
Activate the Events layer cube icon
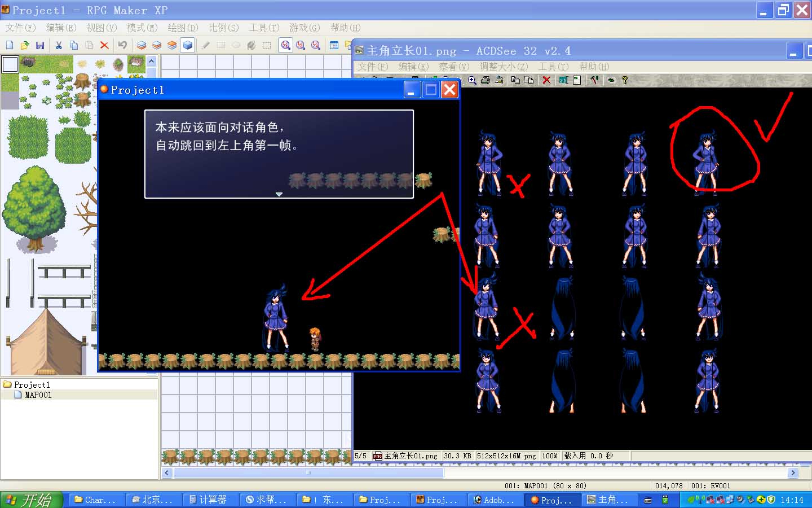pyautogui.click(x=188, y=45)
